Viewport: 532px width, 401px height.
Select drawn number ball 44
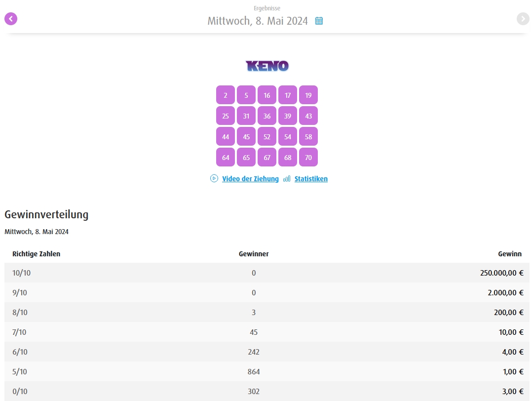[226, 136]
